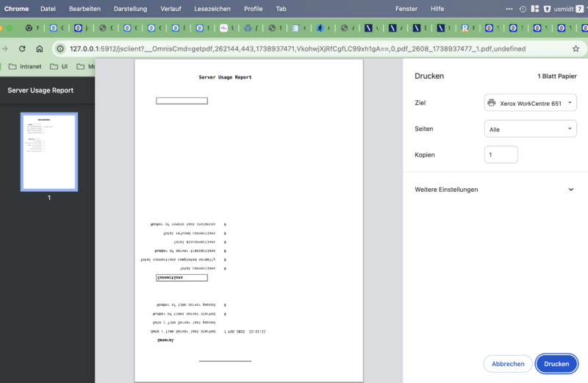Screen dimensions: 588x383
Task: Select page 1 thumbnail in sidebar
Action: [49, 152]
